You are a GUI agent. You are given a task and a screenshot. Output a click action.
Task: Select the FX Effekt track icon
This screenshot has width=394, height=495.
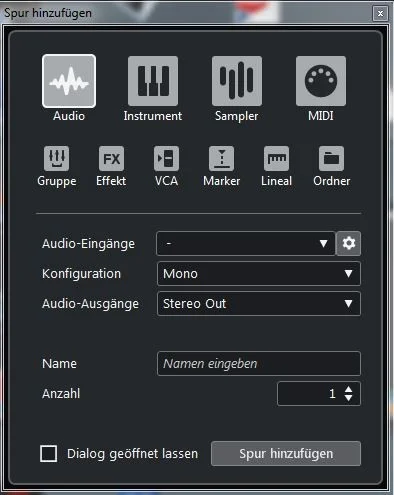point(111,158)
